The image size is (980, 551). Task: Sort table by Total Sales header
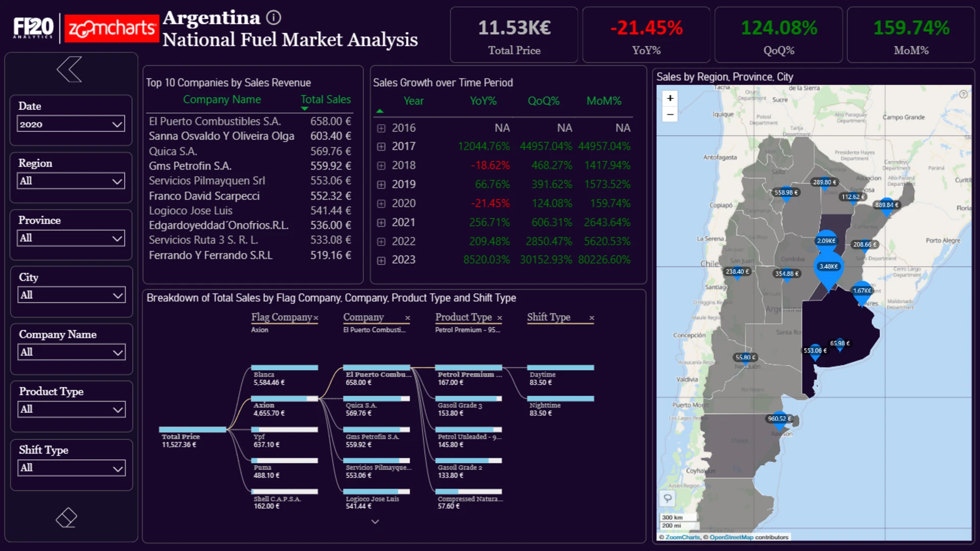pyautogui.click(x=325, y=99)
